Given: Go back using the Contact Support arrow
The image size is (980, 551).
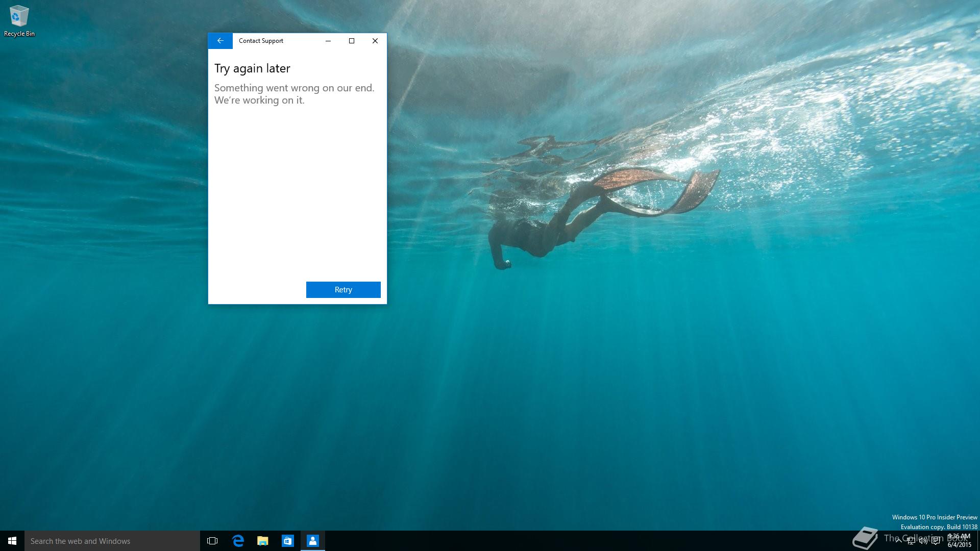Looking at the screenshot, I should [220, 41].
